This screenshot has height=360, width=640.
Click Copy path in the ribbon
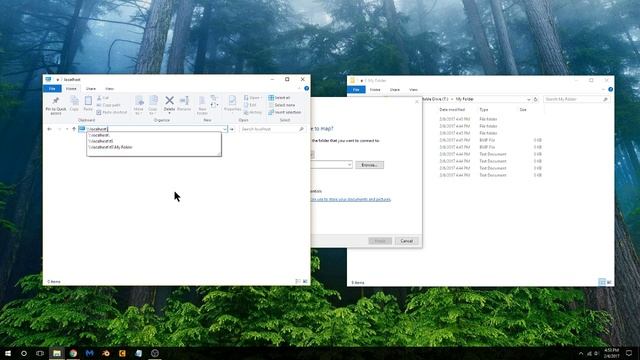coord(108,105)
